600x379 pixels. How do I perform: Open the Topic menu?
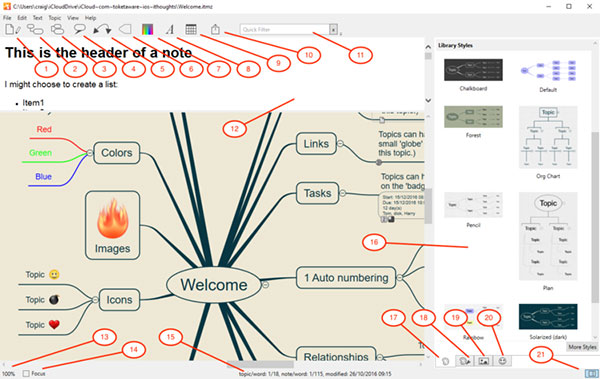pyautogui.click(x=55, y=18)
